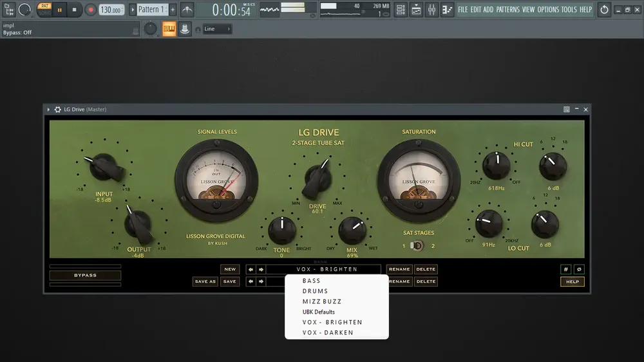Click the small knob beside hint panel
The image size is (644, 362).
[150, 29]
